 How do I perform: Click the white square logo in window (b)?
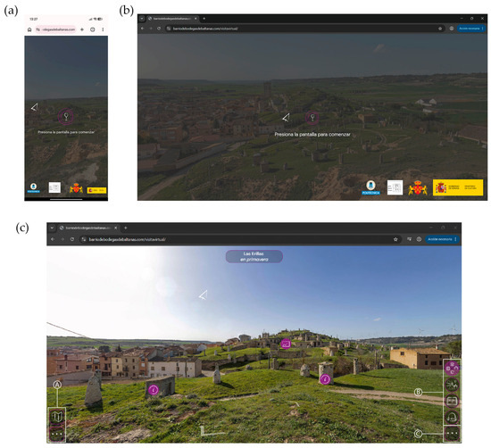395,187
